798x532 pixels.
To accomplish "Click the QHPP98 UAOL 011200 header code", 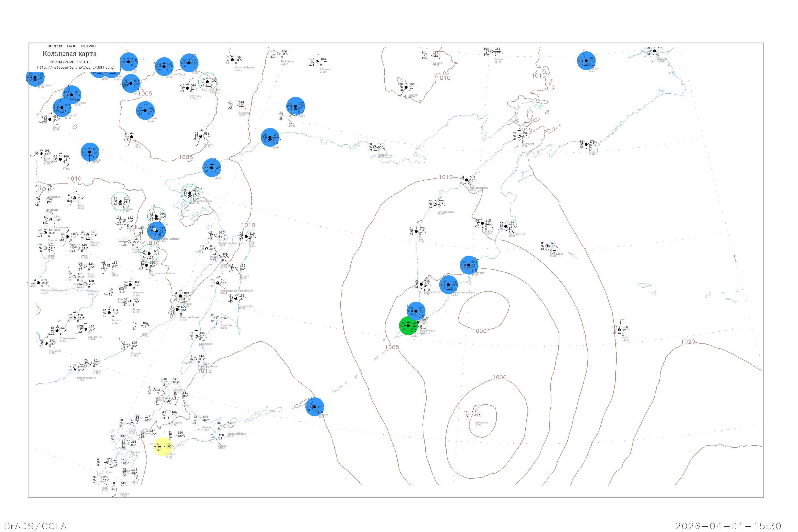I will (72, 46).
